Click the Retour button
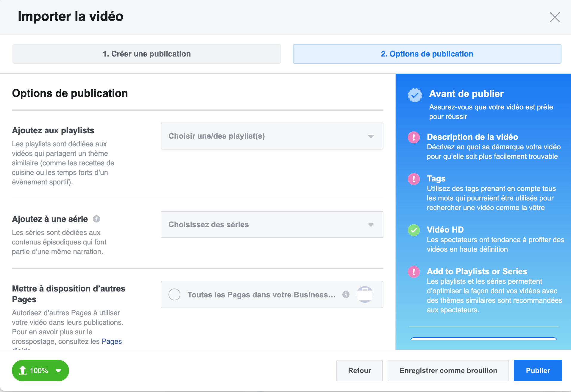 click(x=359, y=371)
